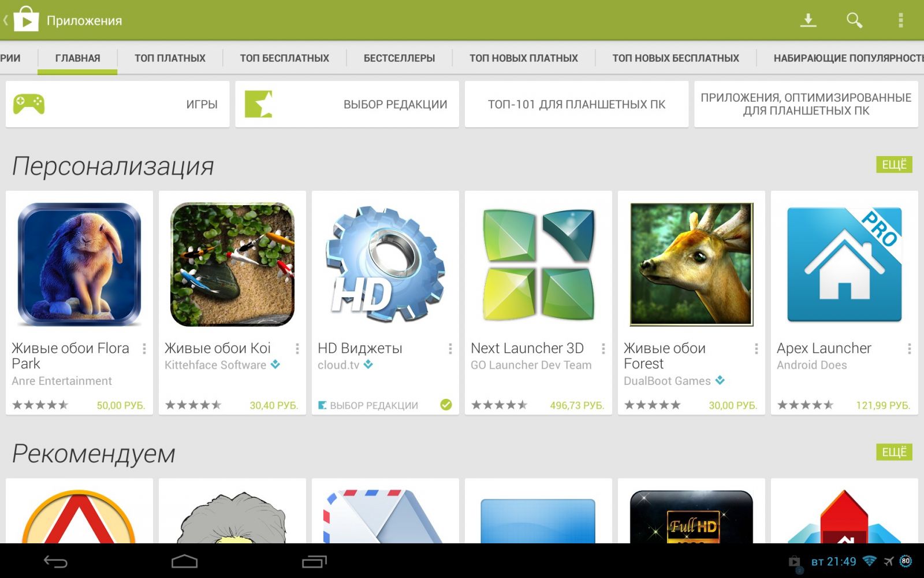Tap ЕЩЁ next to Рекомендуем
This screenshot has height=578, width=924.
tap(894, 452)
